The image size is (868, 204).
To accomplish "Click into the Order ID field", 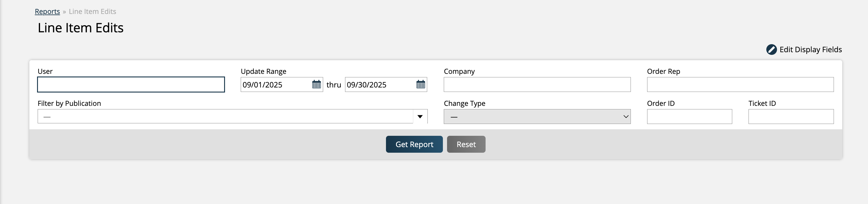I will click(x=689, y=117).
